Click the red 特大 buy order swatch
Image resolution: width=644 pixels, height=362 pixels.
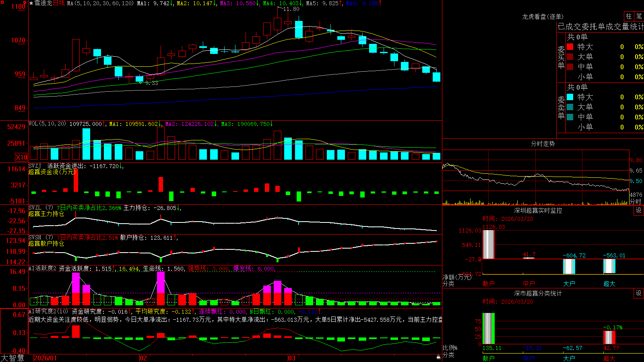click(x=570, y=47)
